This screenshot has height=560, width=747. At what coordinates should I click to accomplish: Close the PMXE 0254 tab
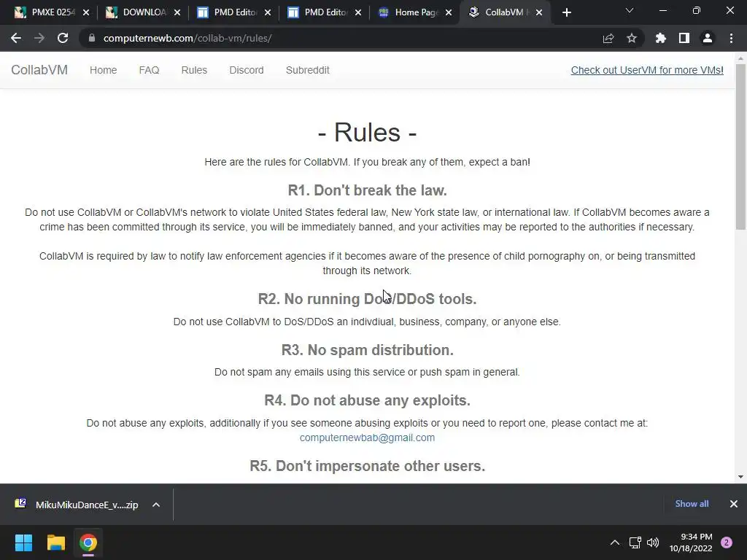click(x=86, y=12)
